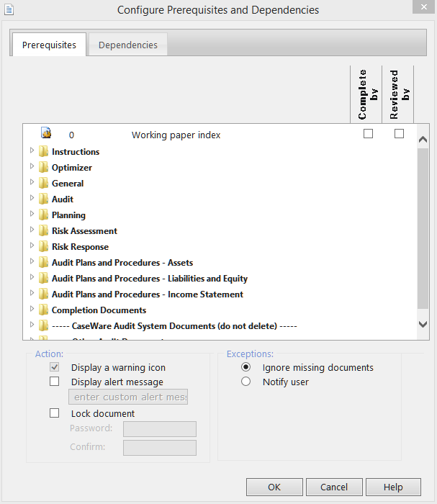Click the Optimizer folder icon
This screenshot has height=504, width=437.
tap(43, 167)
